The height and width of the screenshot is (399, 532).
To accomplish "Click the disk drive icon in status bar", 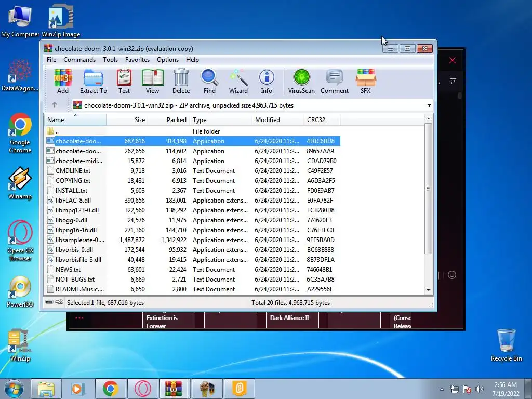I will [x=49, y=302].
